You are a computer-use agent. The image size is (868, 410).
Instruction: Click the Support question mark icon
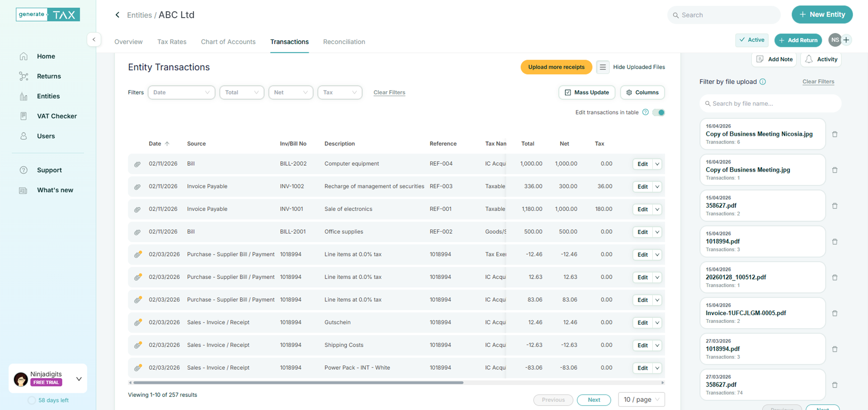click(x=24, y=170)
